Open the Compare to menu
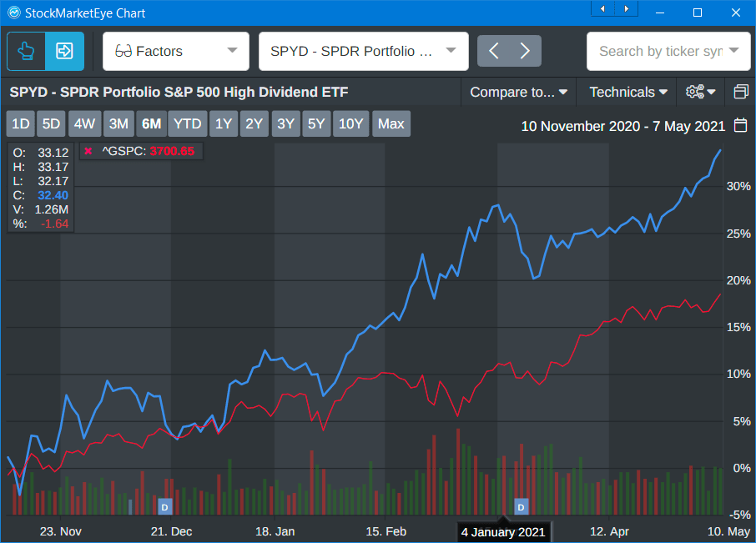The width and height of the screenshot is (756, 543). (518, 92)
